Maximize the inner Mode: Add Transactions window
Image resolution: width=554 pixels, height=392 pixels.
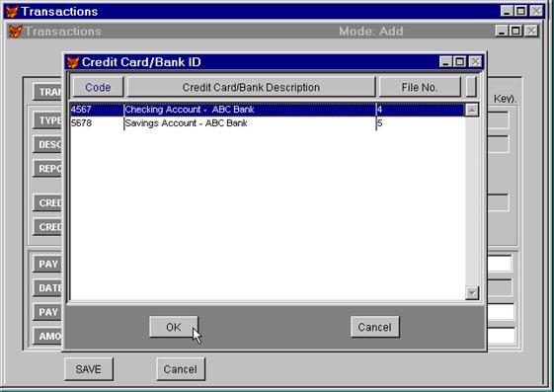515,31
